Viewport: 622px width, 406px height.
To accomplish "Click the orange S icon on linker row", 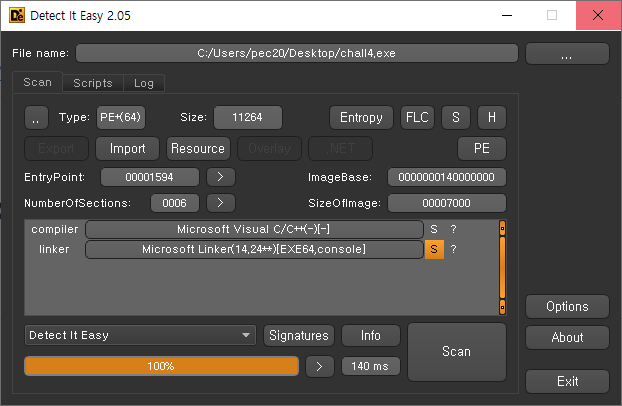I will tap(434, 249).
